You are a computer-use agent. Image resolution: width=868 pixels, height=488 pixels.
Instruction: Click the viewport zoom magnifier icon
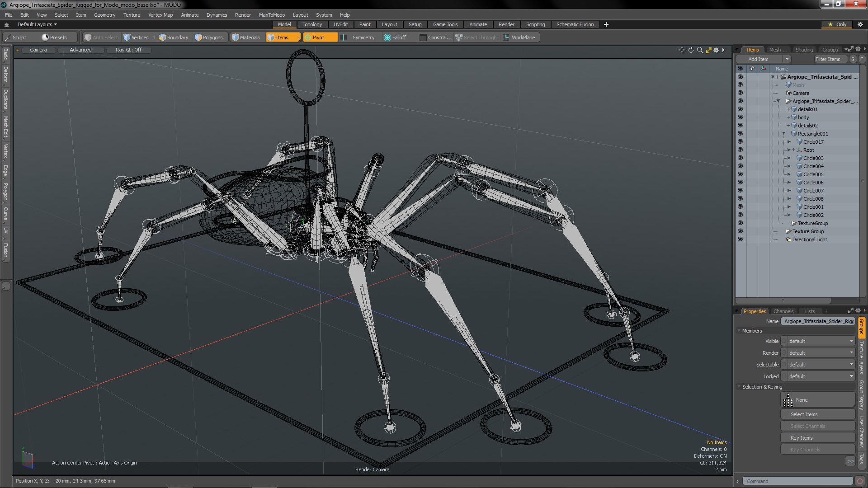[x=700, y=50]
